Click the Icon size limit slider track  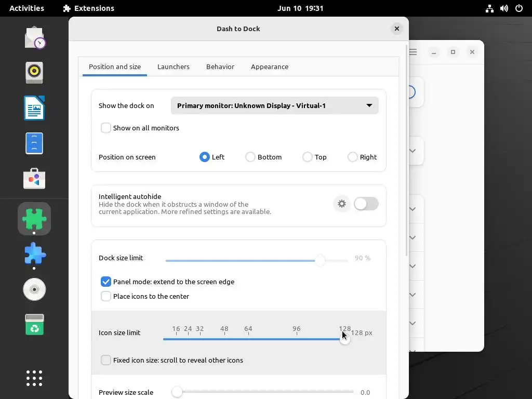click(x=255, y=339)
